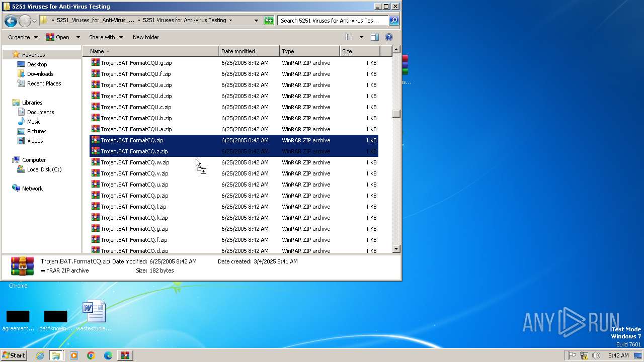The image size is (644, 362).
Task: Open Pictures library
Action: [x=36, y=131]
